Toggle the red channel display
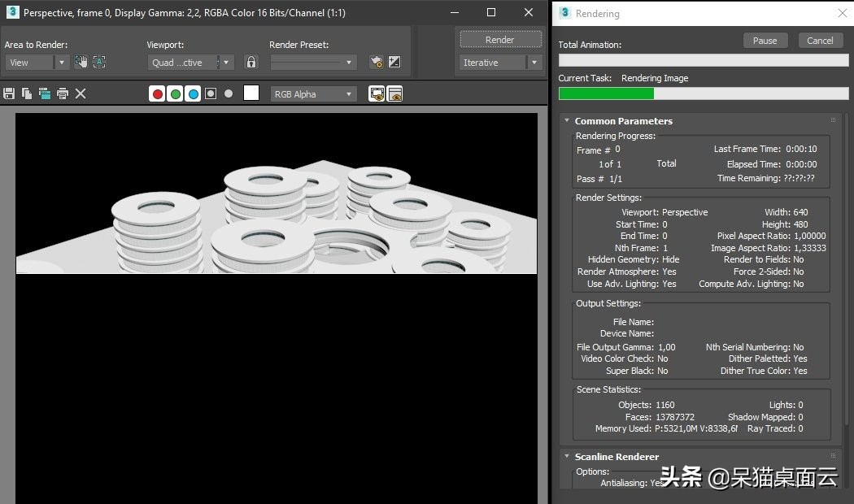The width and height of the screenshot is (854, 504). coord(157,93)
